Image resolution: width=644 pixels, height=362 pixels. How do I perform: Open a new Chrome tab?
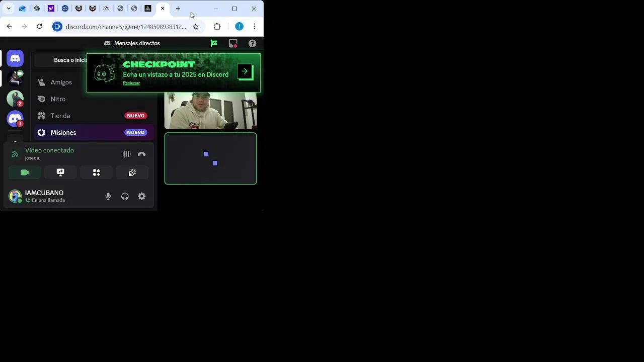178,9
